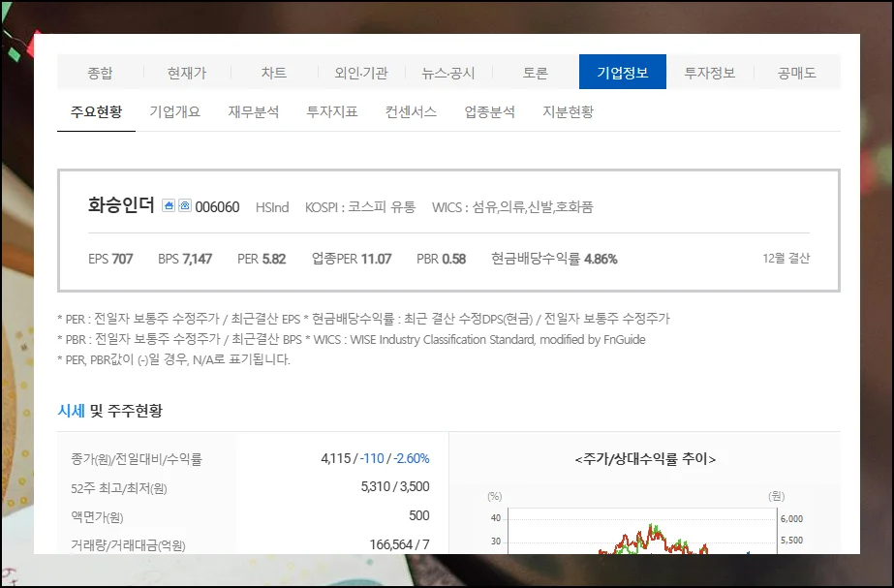Open the 지분현황 subtab
Screen dimensions: 894x588
(x=568, y=111)
